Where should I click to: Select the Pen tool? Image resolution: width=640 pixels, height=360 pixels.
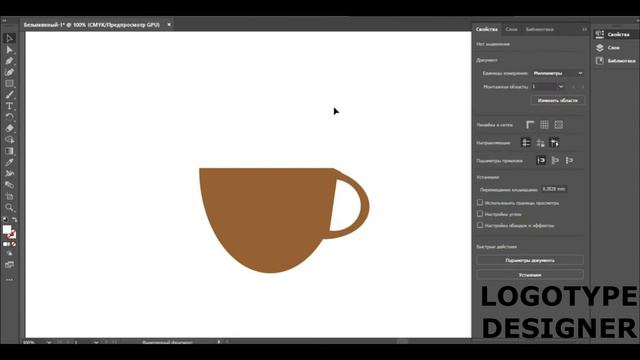(x=9, y=61)
